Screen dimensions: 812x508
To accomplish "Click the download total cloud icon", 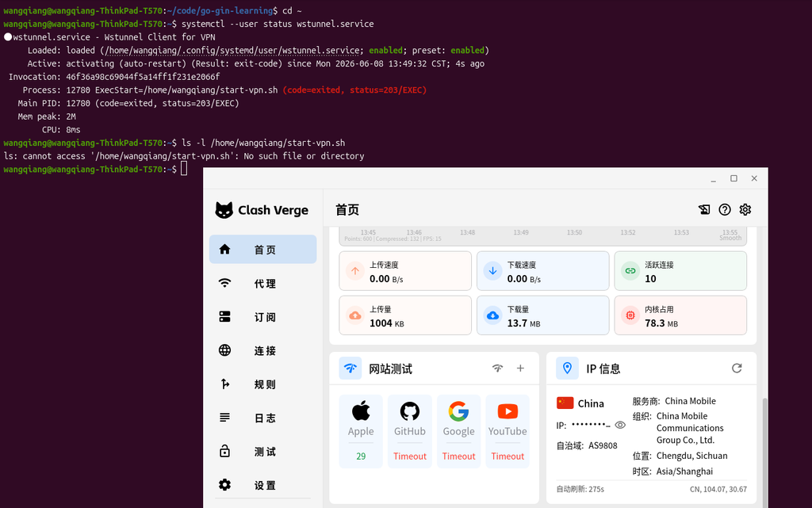I will click(x=493, y=315).
